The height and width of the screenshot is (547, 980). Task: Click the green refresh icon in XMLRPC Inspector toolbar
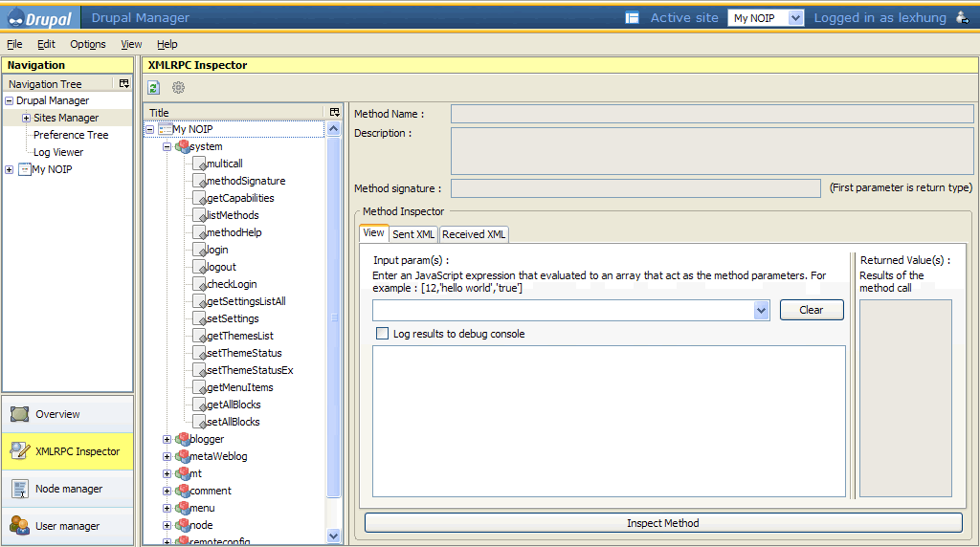click(x=153, y=88)
